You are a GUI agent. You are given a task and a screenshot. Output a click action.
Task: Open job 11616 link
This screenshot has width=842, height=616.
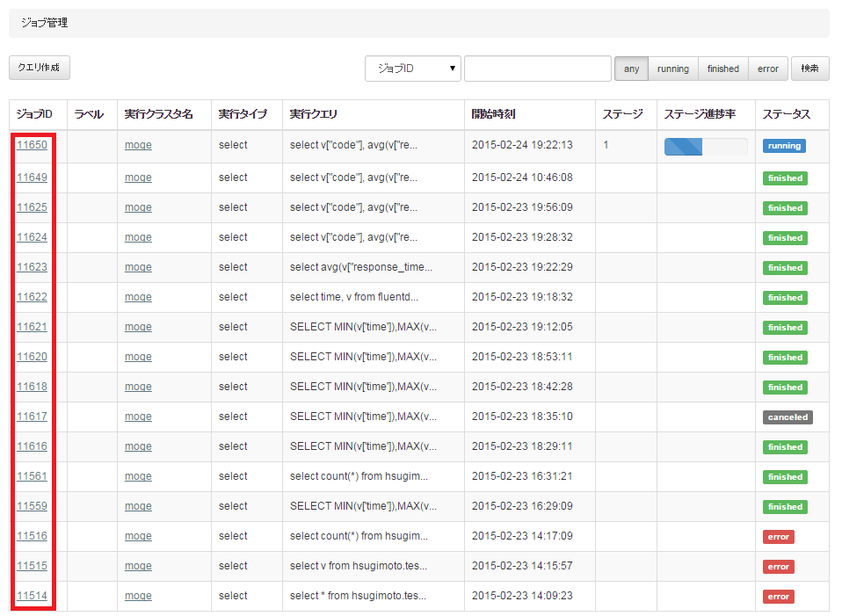coord(32,446)
